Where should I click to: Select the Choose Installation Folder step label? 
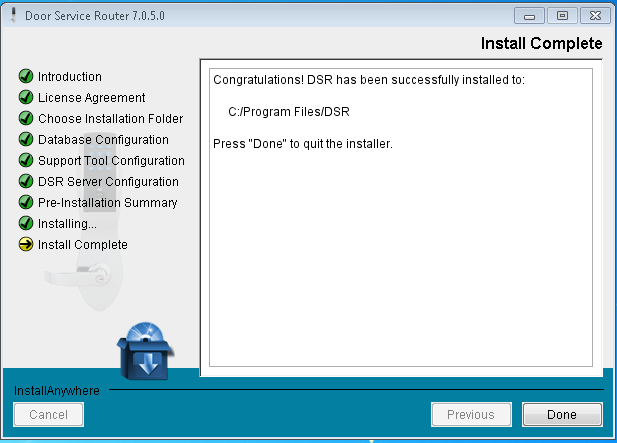(x=111, y=118)
